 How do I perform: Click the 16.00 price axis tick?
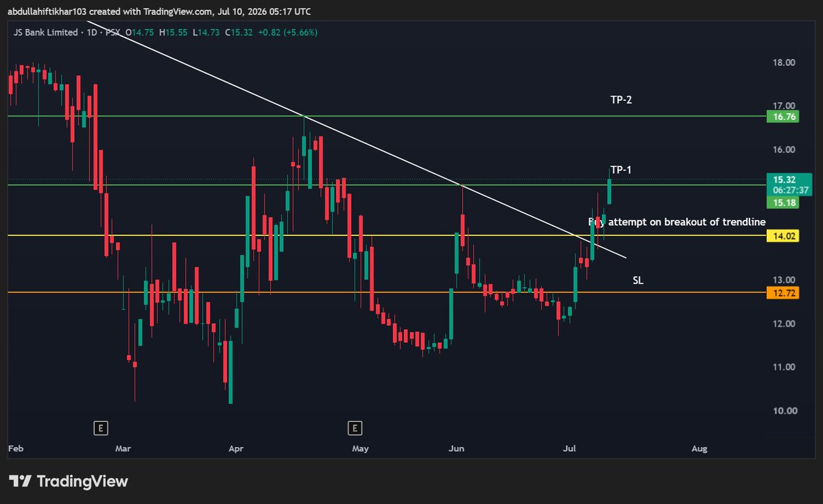tap(785, 149)
